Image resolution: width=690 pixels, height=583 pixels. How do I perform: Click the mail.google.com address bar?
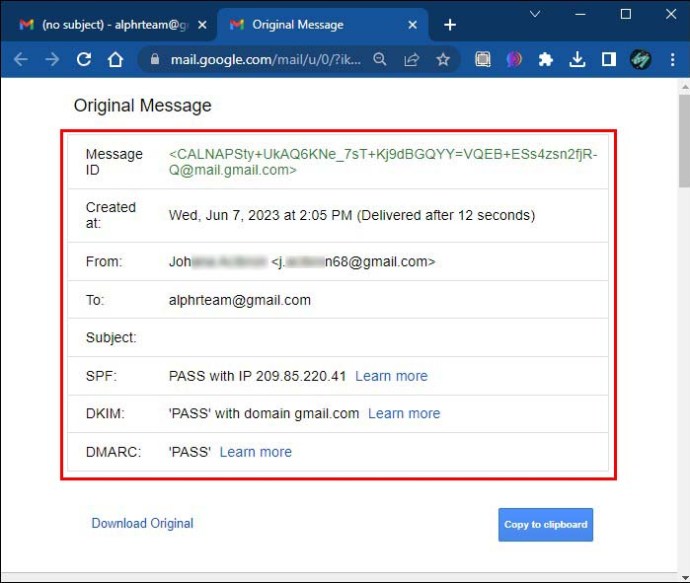coord(265,59)
